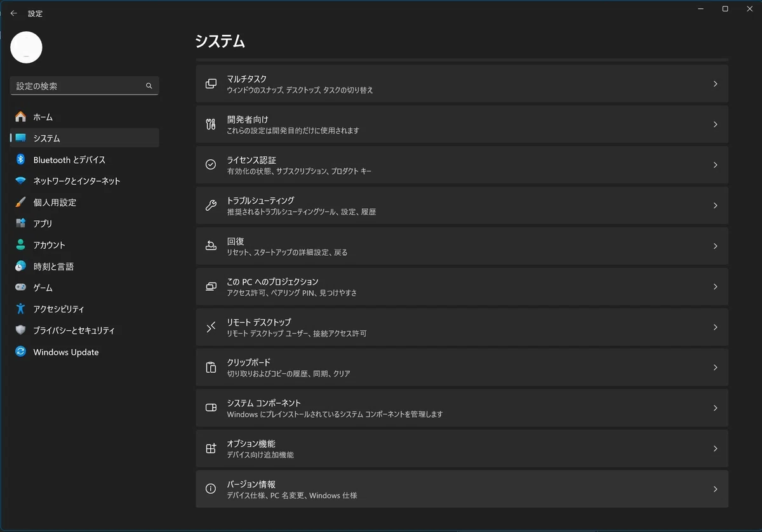Click the 回復 recovery icon
The image size is (762, 532).
coord(211,246)
